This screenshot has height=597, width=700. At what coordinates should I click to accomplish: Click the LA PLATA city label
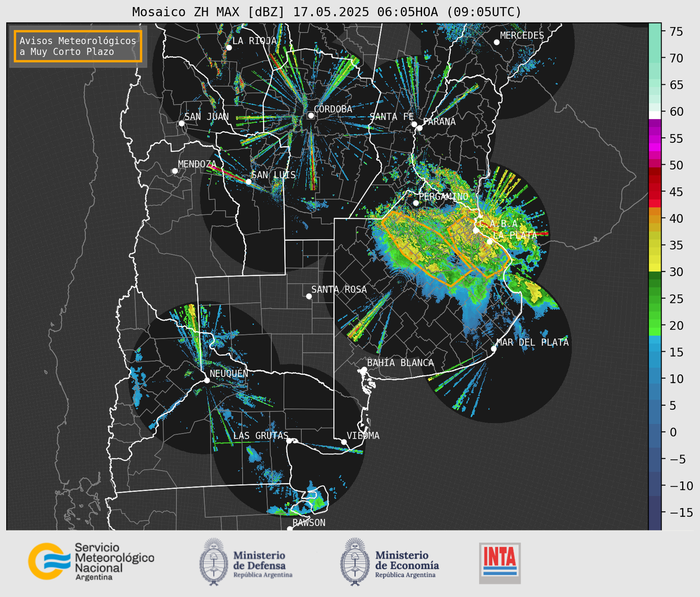point(515,235)
